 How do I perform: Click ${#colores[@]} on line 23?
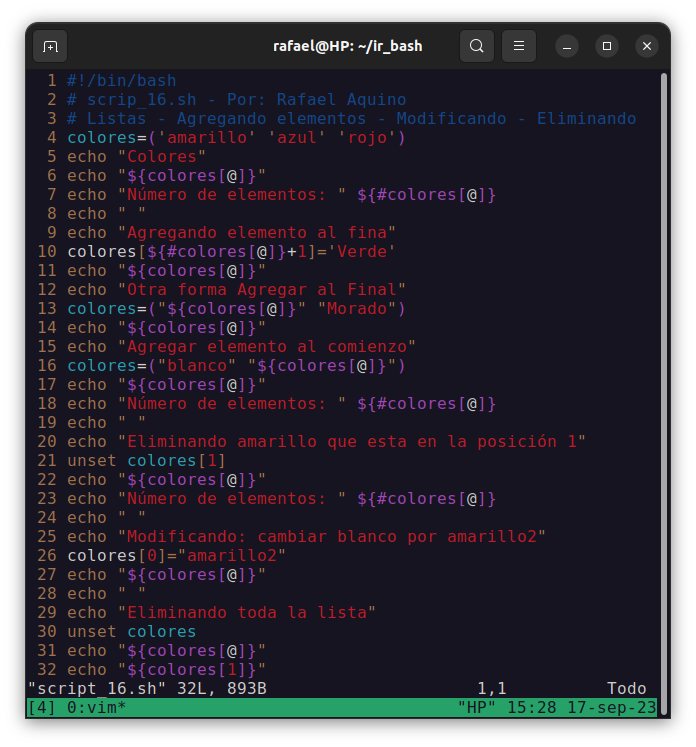point(426,499)
